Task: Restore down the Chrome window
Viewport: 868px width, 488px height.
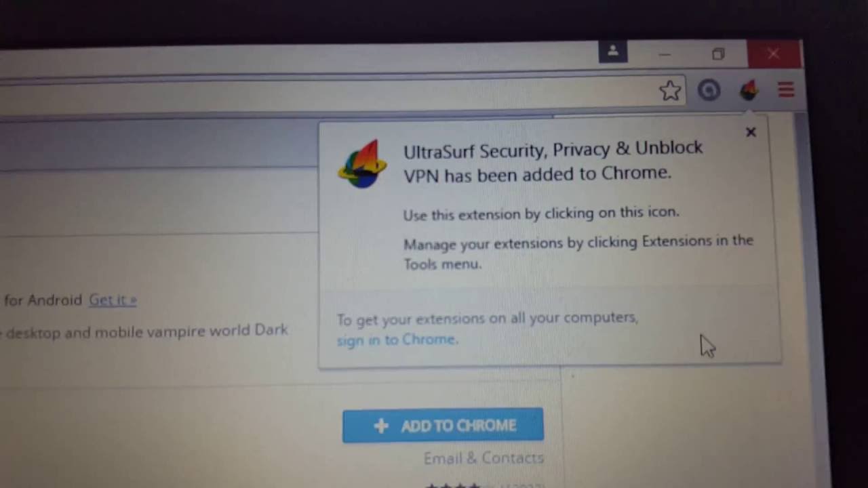Action: click(x=718, y=54)
